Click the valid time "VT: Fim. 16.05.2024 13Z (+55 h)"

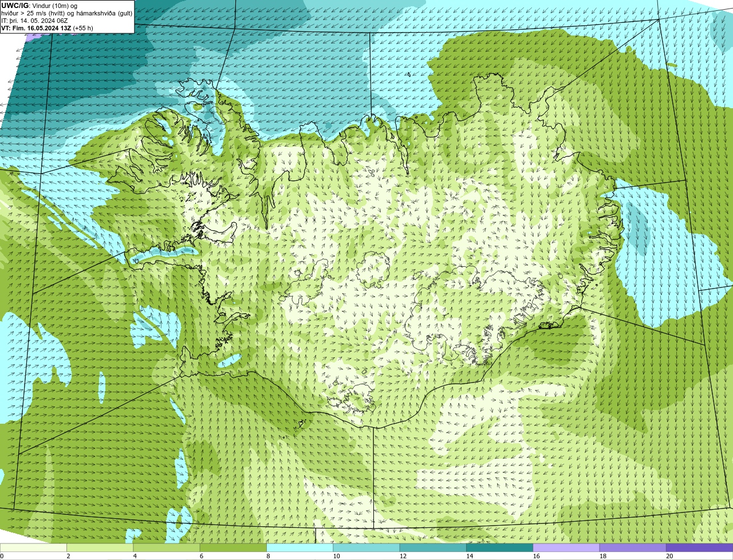47,28
